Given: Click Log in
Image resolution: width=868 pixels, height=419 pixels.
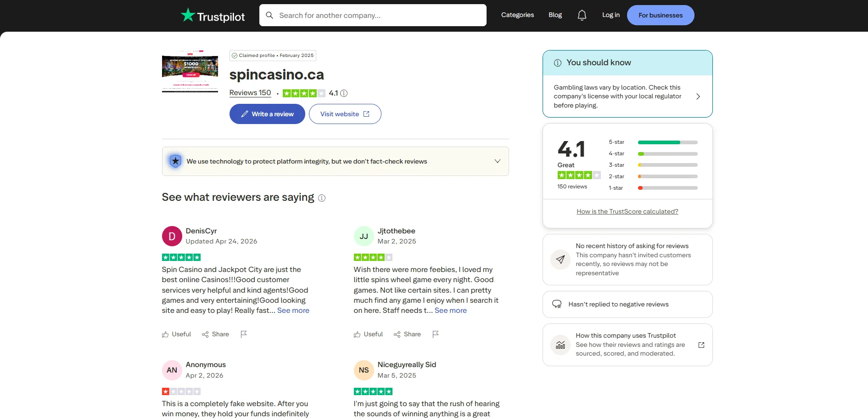Looking at the screenshot, I should click(611, 15).
